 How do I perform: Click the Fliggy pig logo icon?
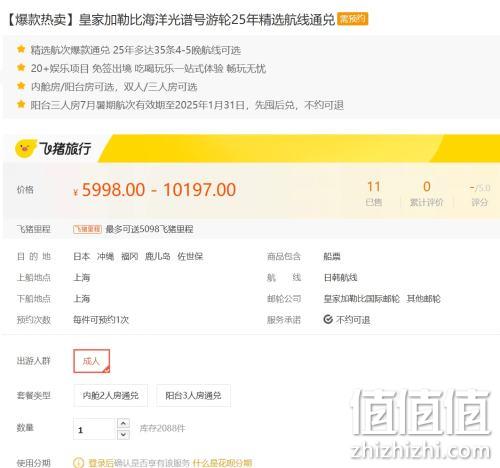point(25,149)
